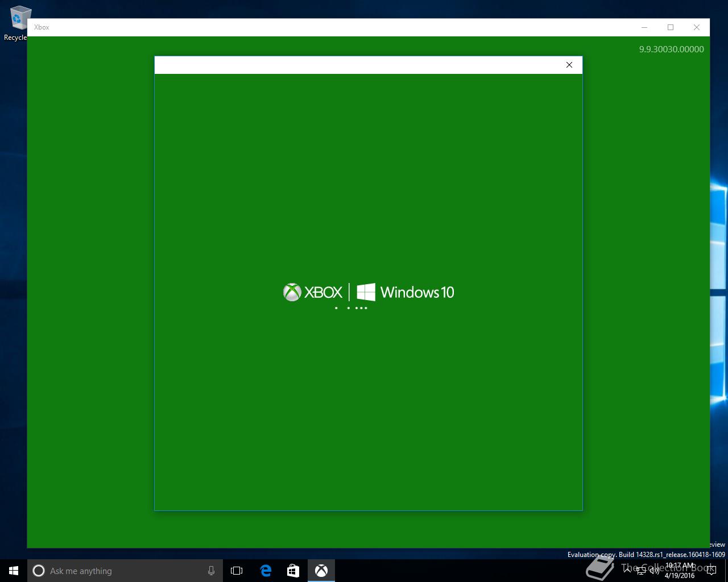Open the Start menu
The width and height of the screenshot is (728, 582).
click(14, 571)
